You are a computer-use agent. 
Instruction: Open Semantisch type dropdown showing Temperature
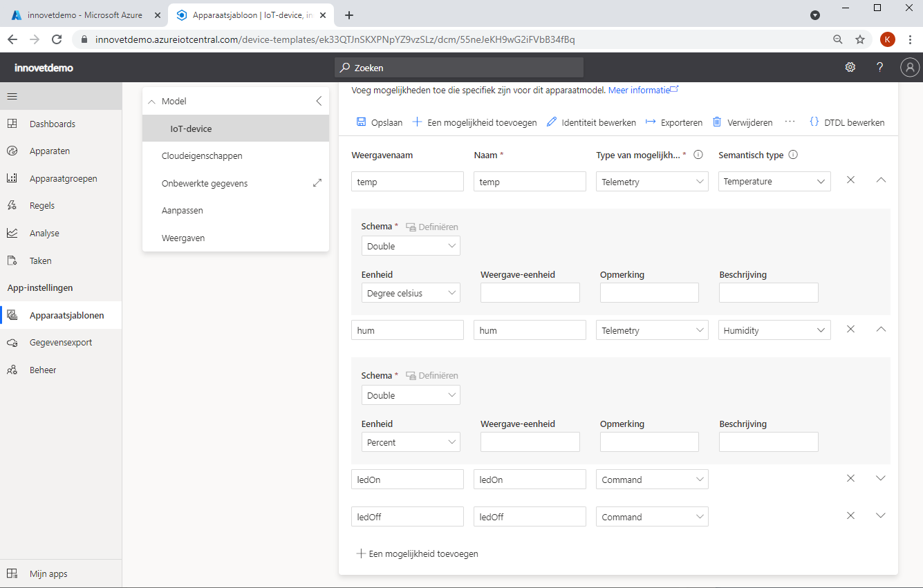[x=774, y=182]
